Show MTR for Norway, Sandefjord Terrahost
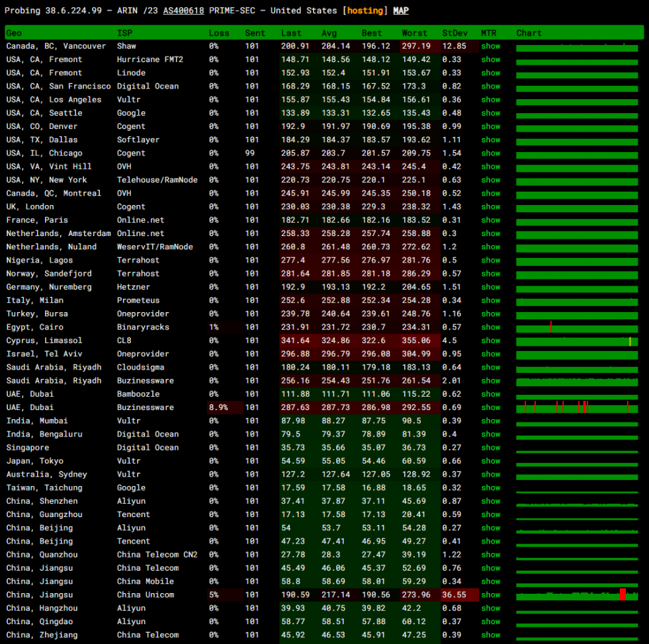Image resolution: width=649 pixels, height=644 pixels. 490,274
